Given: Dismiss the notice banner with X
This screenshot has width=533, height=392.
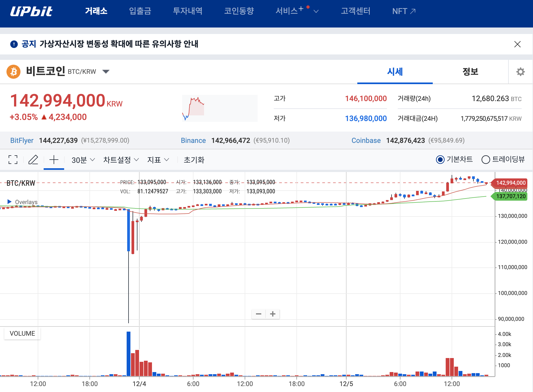Looking at the screenshot, I should pyautogui.click(x=517, y=44).
